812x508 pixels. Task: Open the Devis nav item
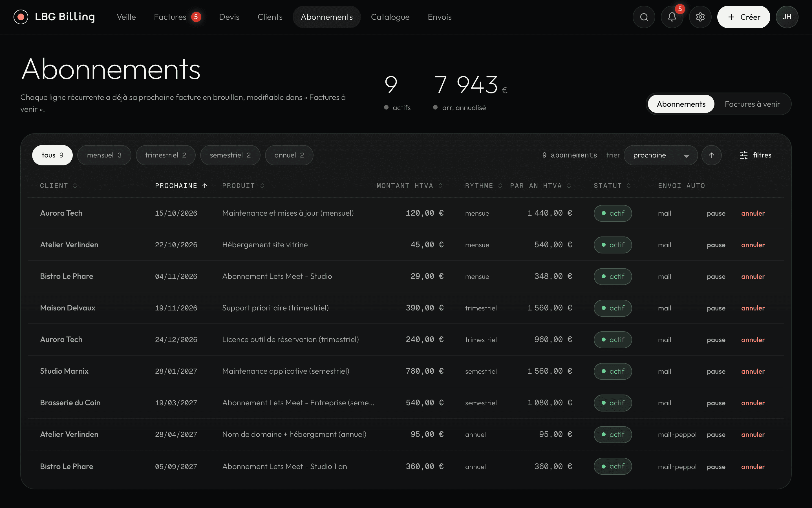tap(229, 17)
